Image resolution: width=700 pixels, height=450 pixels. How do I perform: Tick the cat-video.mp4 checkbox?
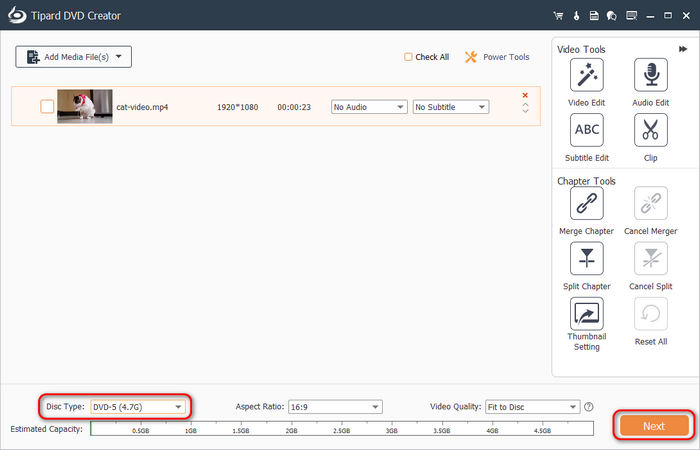47,107
